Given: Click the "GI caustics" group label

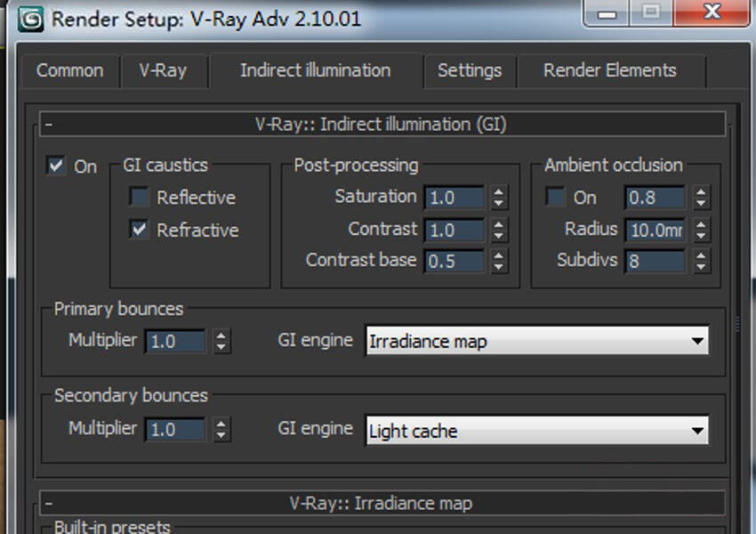Looking at the screenshot, I should 165,166.
